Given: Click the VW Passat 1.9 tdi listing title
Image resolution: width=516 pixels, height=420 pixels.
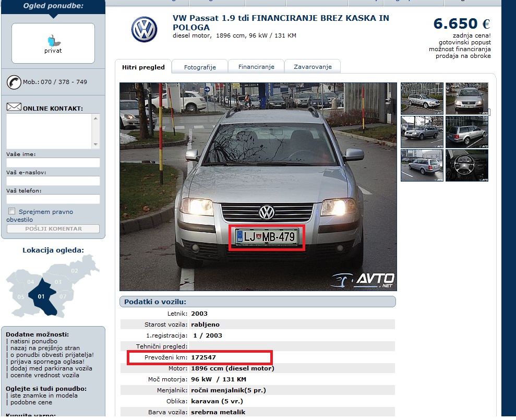Looking at the screenshot, I should (281, 22).
